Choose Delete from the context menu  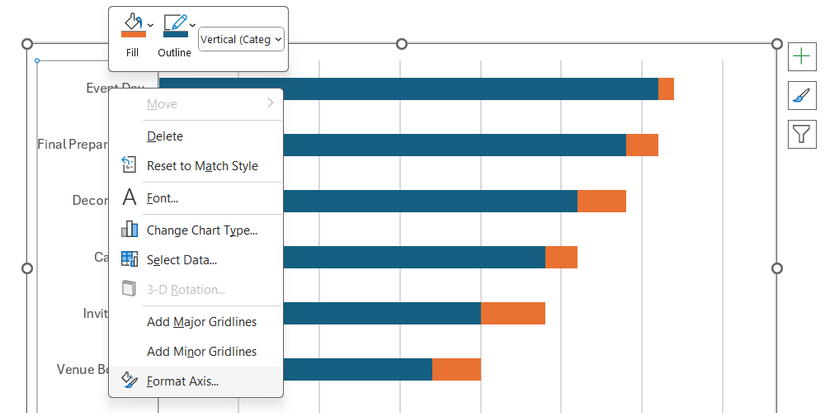click(x=165, y=136)
